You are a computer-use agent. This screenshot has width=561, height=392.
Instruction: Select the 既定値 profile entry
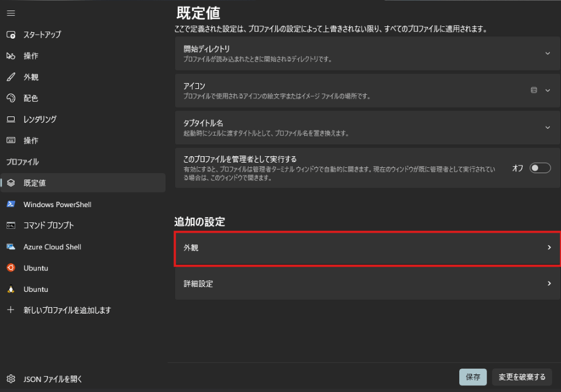point(83,183)
